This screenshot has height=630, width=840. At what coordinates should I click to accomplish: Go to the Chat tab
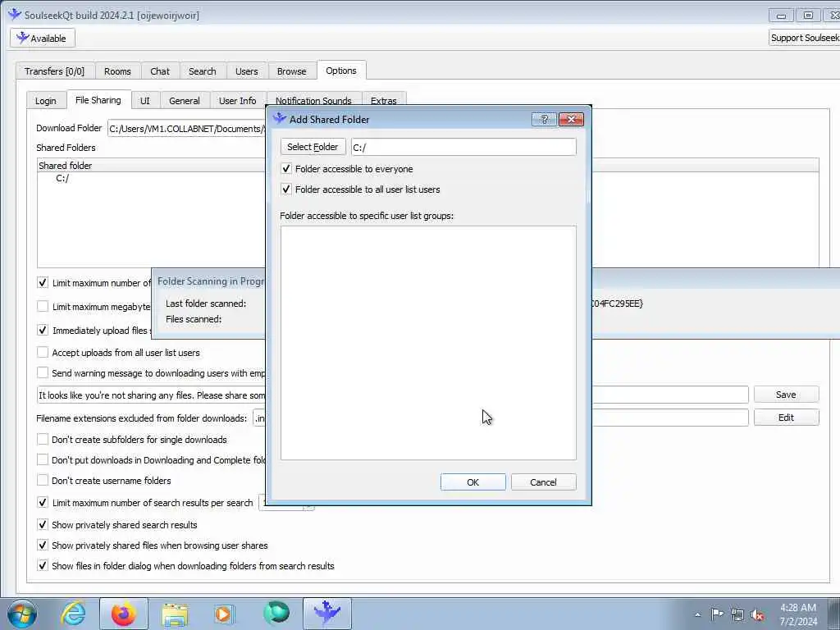[x=160, y=71]
